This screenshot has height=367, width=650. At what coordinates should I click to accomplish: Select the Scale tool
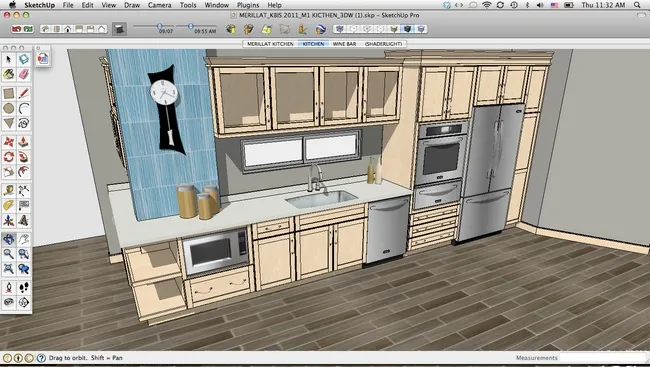point(9,172)
